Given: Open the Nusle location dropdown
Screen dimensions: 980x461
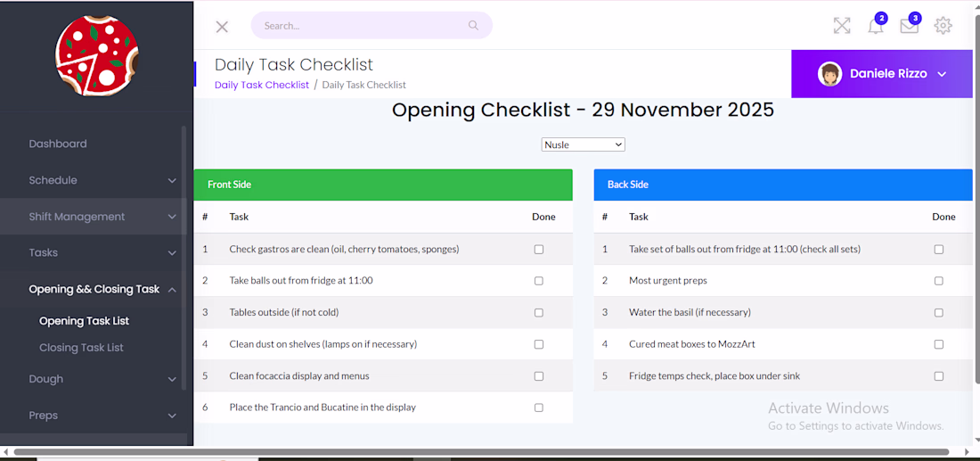Looking at the screenshot, I should pyautogui.click(x=583, y=144).
